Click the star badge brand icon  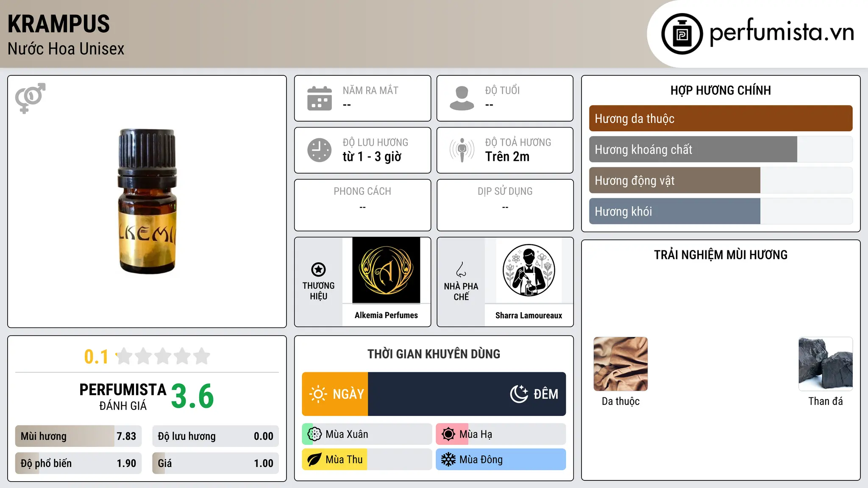tap(318, 269)
